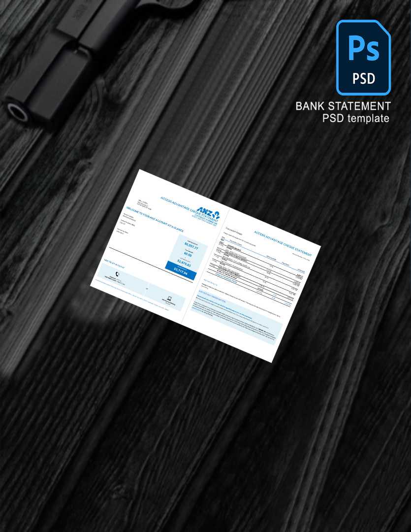Select the "BANK STATEMENT" caption text

point(343,106)
